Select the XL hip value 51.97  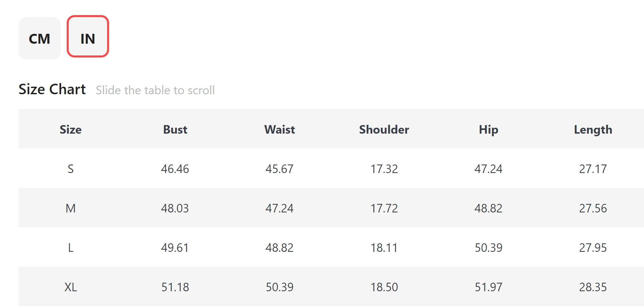[x=489, y=287]
